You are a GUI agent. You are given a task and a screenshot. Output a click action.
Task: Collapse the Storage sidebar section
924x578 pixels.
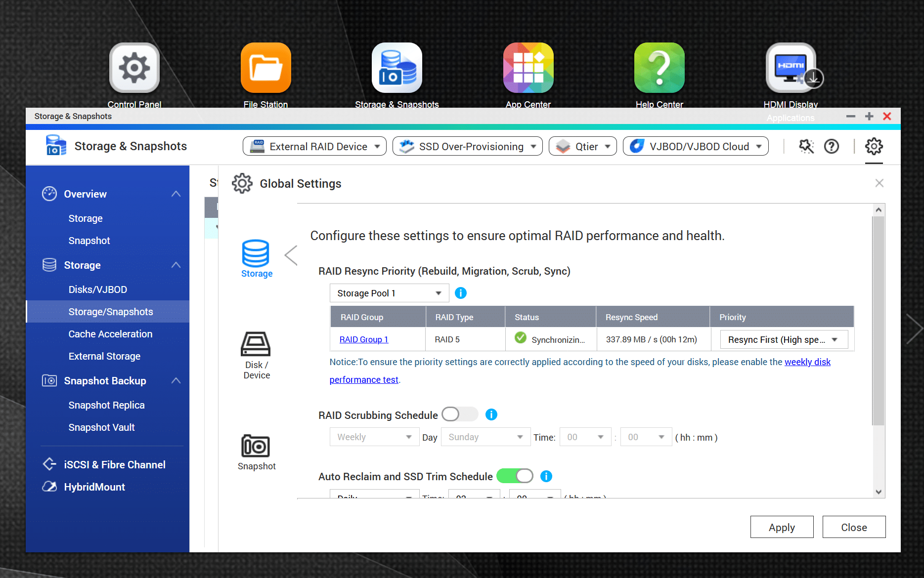coord(176,265)
